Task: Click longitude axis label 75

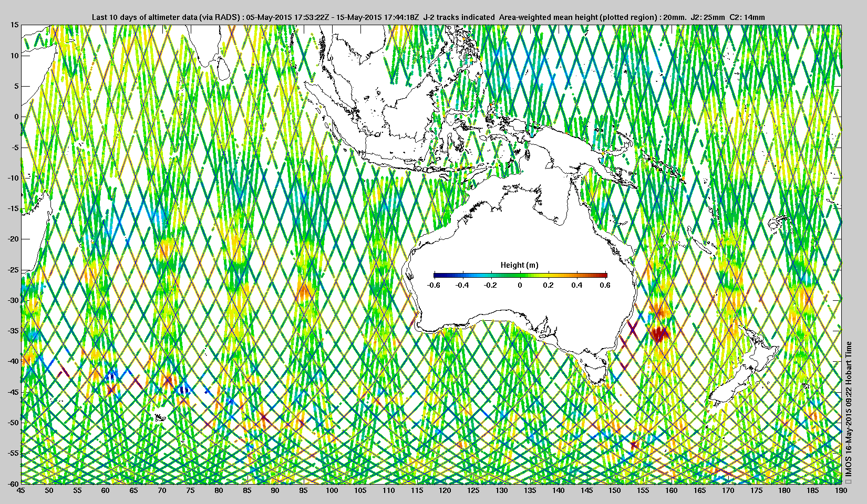Action: (190, 490)
